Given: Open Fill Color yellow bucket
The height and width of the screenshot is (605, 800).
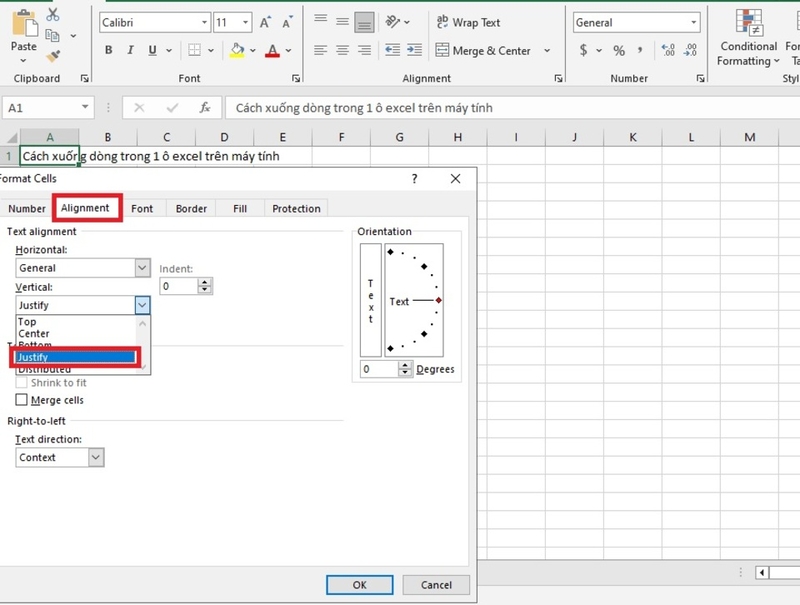Looking at the screenshot, I should (x=237, y=50).
